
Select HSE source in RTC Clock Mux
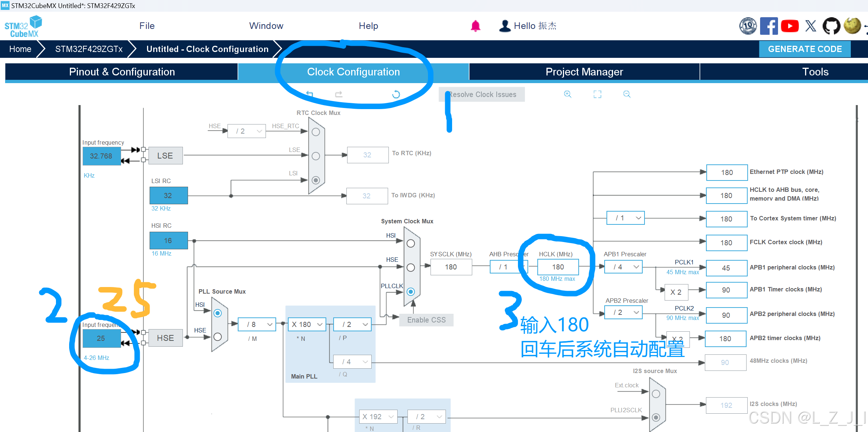[316, 132]
